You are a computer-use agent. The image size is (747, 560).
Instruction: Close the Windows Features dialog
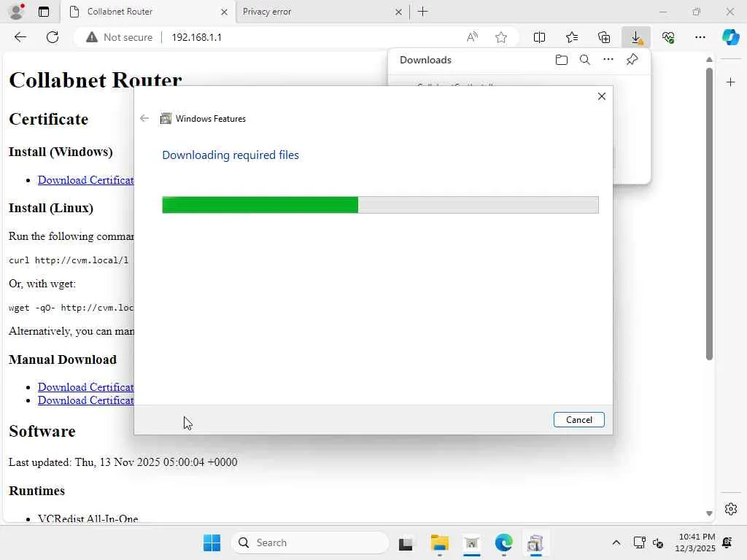pos(602,97)
